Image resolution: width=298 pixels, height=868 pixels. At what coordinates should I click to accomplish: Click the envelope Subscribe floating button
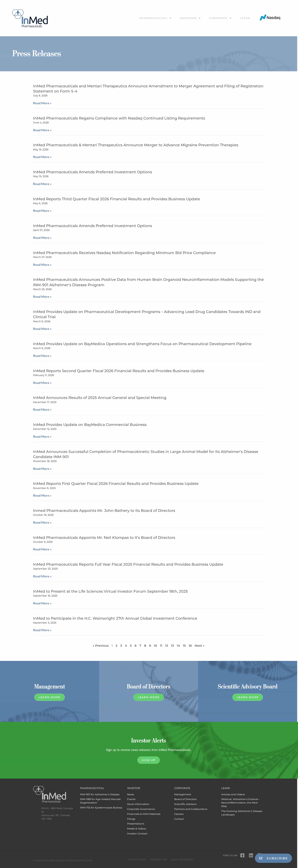pyautogui.click(x=273, y=858)
